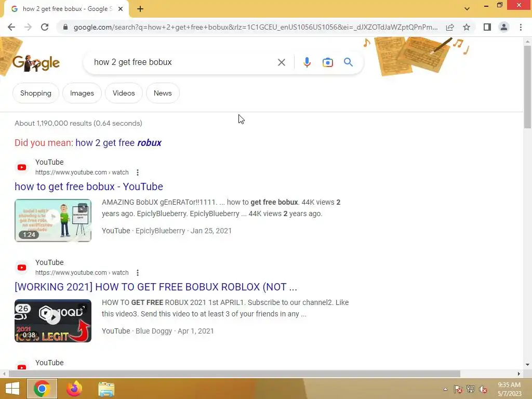Click the Google doodle logo
Screen dimensions: 532x399
(36, 63)
